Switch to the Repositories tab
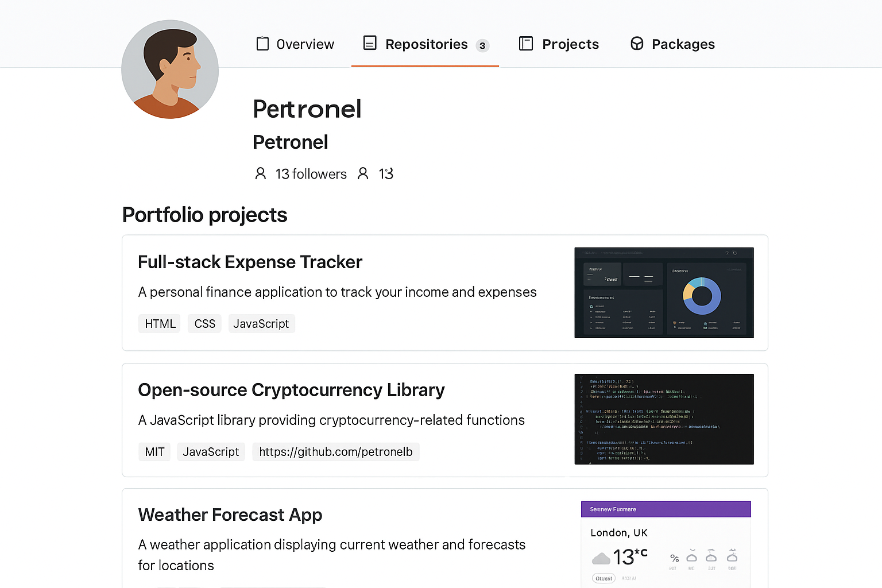The image size is (882, 588). coord(425,44)
